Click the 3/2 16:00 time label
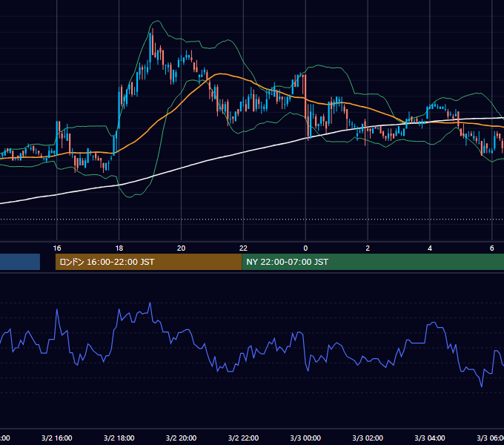The width and height of the screenshot is (504, 445). pyautogui.click(x=57, y=438)
